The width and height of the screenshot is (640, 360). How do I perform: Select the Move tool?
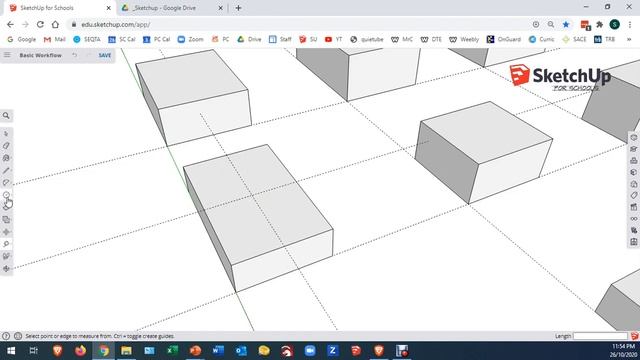pos(6,232)
